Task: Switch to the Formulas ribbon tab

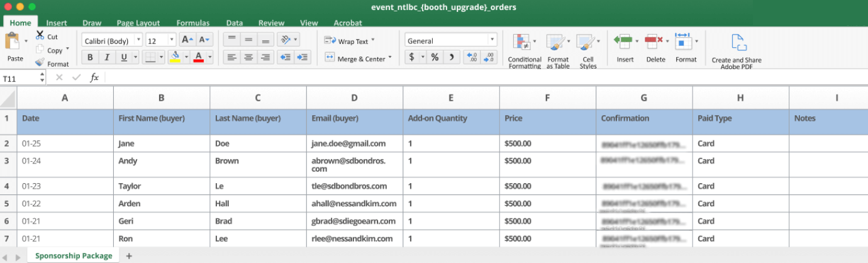Action: click(x=193, y=23)
